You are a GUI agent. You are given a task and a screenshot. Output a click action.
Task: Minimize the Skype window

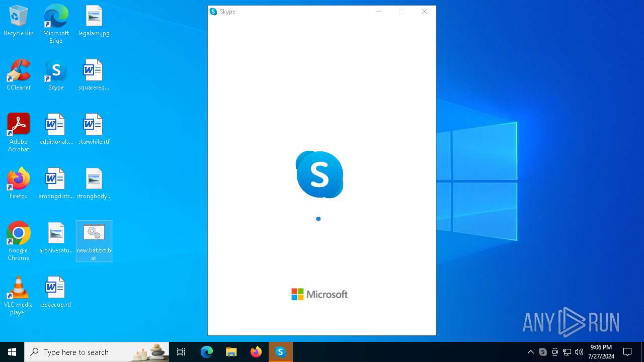[379, 12]
